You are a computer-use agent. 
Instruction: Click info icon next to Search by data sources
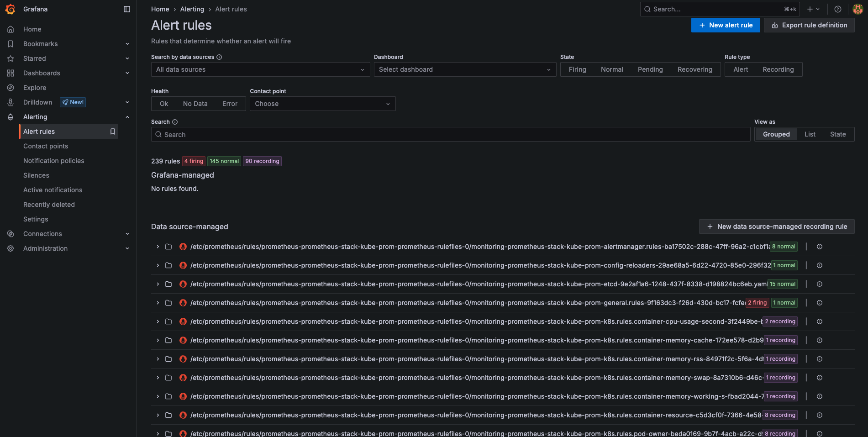[219, 57]
